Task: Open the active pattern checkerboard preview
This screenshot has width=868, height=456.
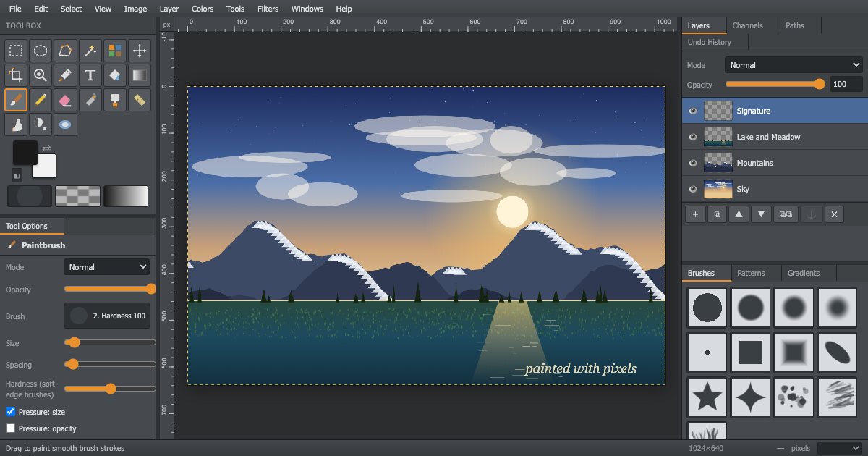Action: [x=77, y=196]
